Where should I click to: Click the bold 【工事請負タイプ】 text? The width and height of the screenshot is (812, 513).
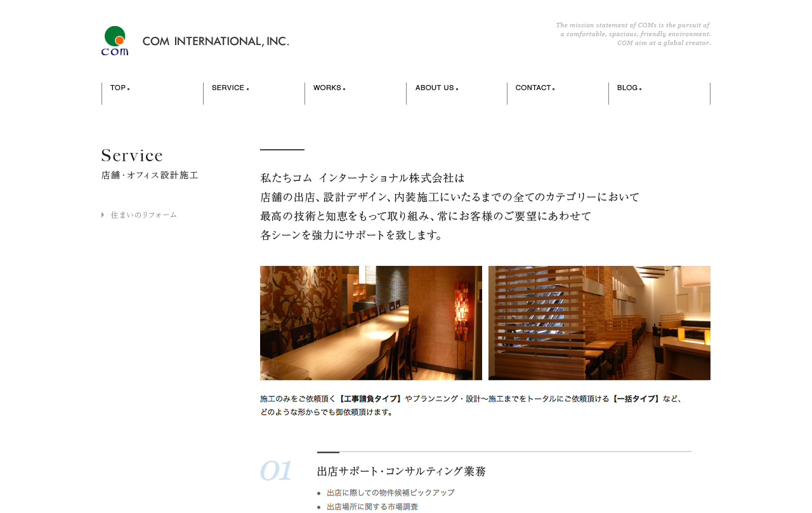370,399
